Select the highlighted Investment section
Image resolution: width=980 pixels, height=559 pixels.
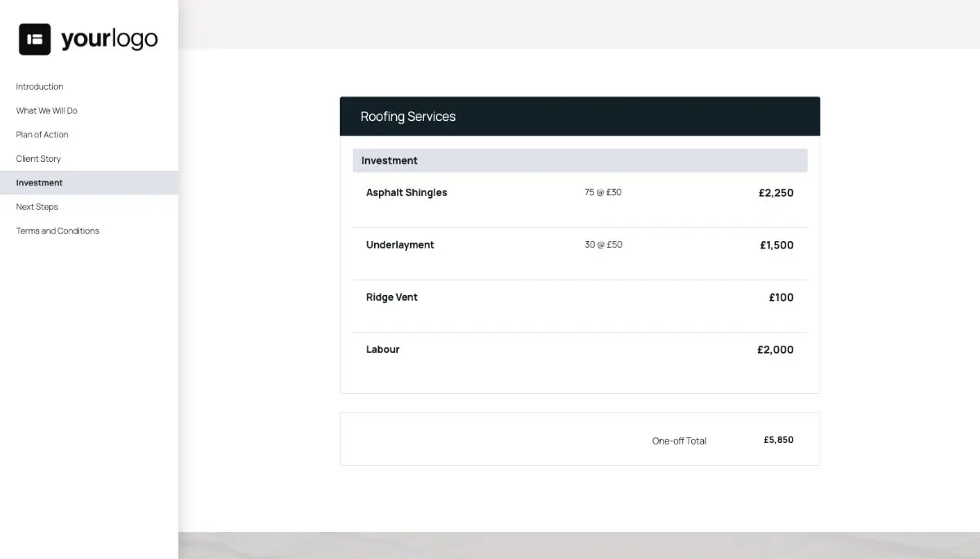click(x=38, y=182)
